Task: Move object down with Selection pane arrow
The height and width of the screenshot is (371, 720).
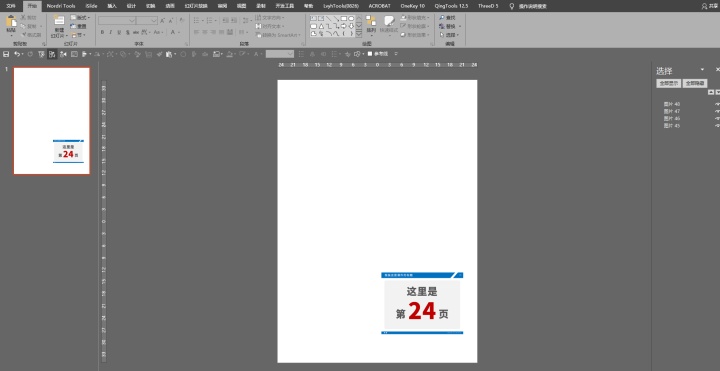Action: tap(718, 92)
